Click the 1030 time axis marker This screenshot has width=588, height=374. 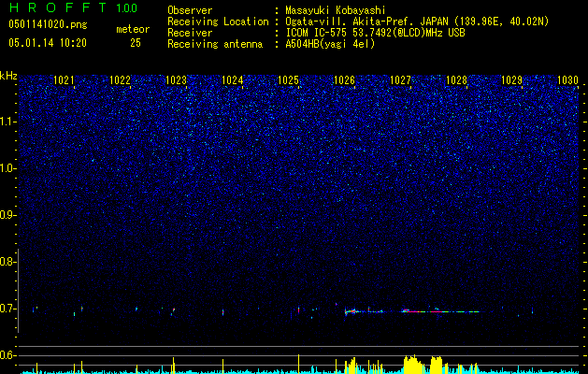[567, 79]
